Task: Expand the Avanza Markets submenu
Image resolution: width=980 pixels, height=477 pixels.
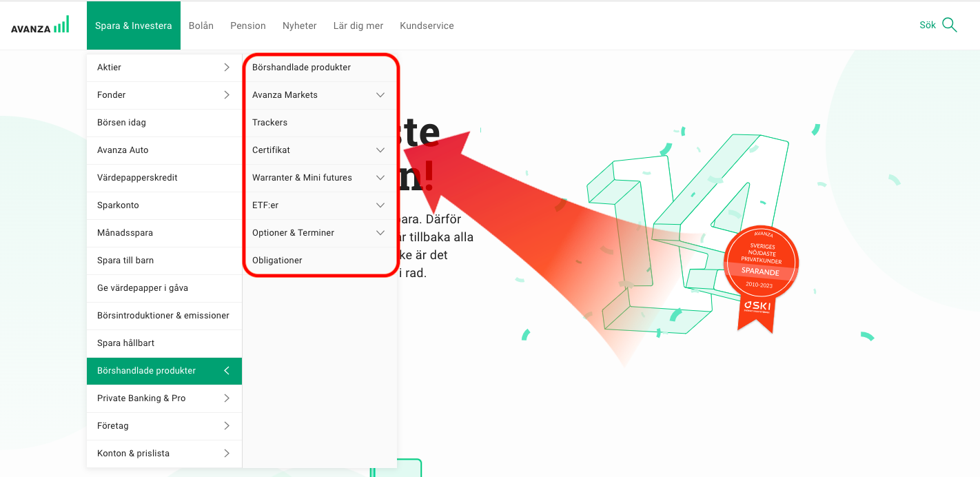Action: [380, 95]
